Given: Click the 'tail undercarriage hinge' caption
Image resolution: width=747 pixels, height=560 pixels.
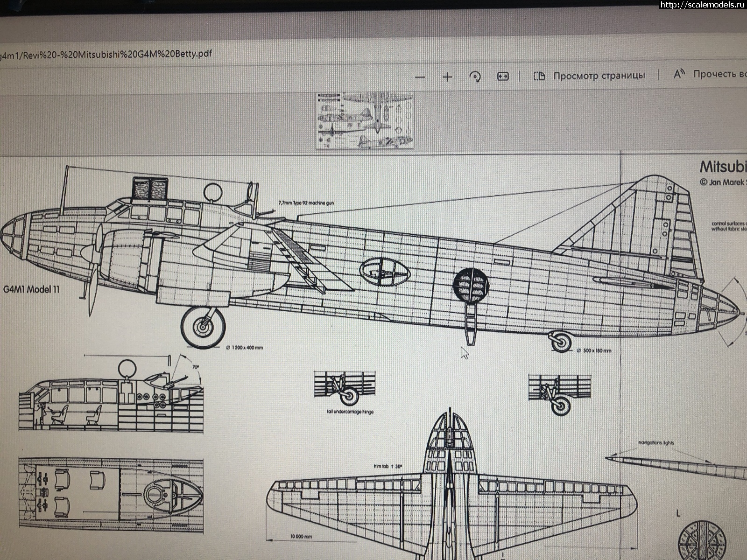Looking at the screenshot, I should [350, 412].
